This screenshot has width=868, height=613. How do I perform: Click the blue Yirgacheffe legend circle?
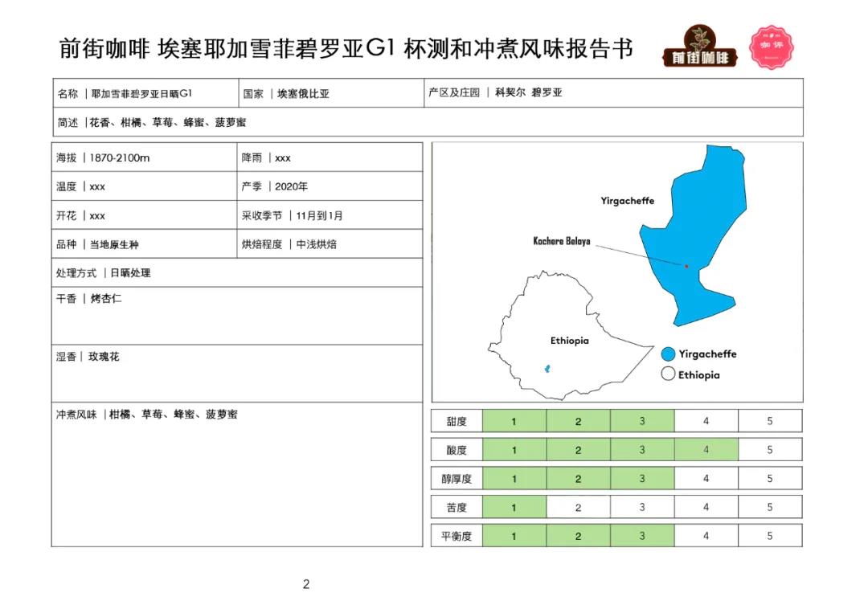point(667,354)
